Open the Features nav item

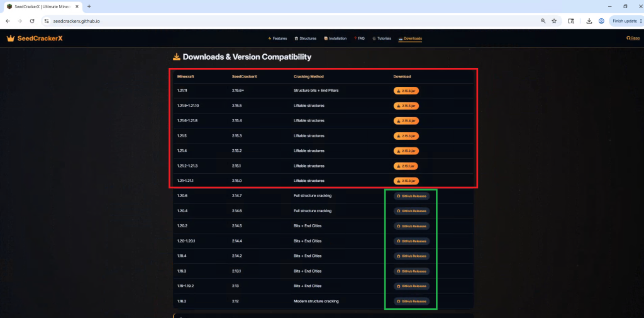[x=277, y=38]
